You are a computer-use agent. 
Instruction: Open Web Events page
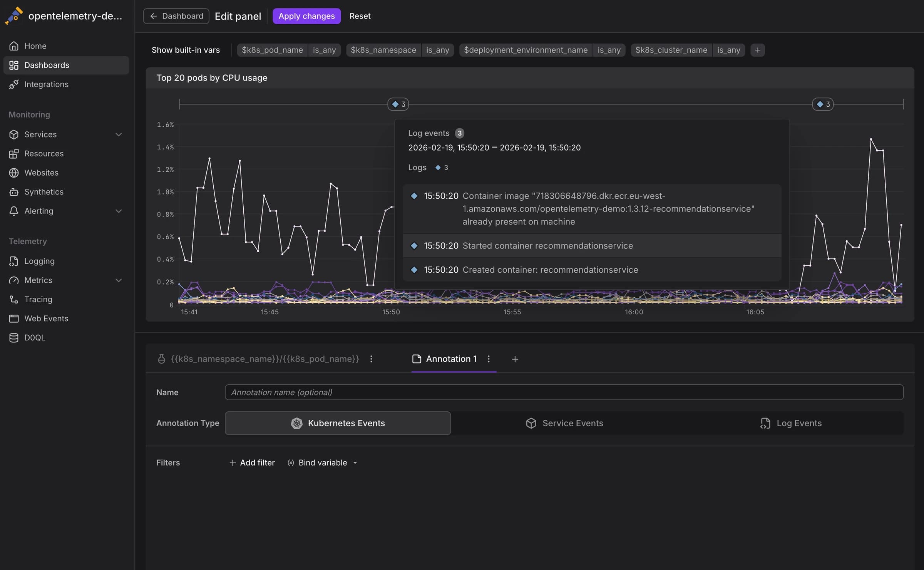click(66, 319)
